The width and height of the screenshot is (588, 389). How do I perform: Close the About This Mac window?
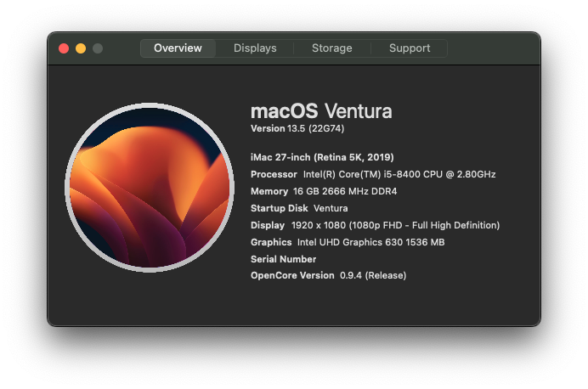point(64,48)
